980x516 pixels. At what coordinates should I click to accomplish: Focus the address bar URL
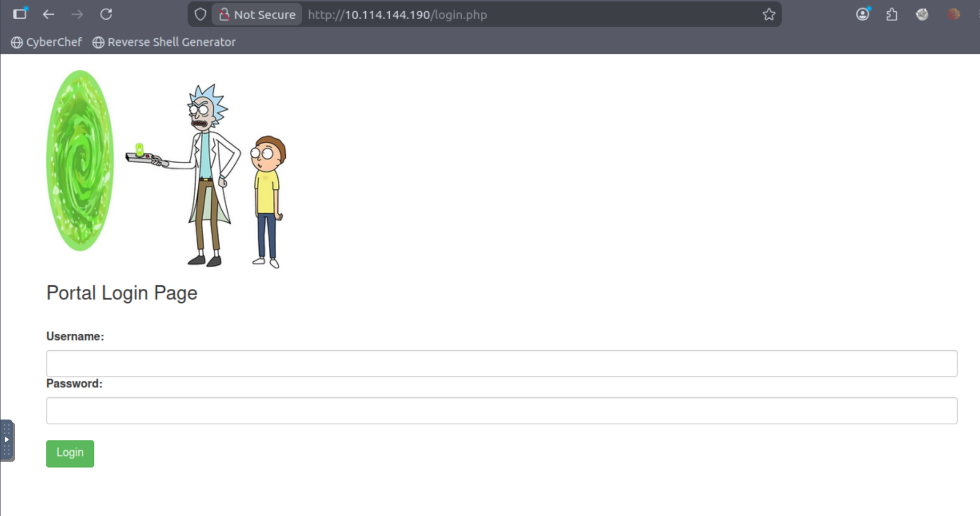coord(397,15)
